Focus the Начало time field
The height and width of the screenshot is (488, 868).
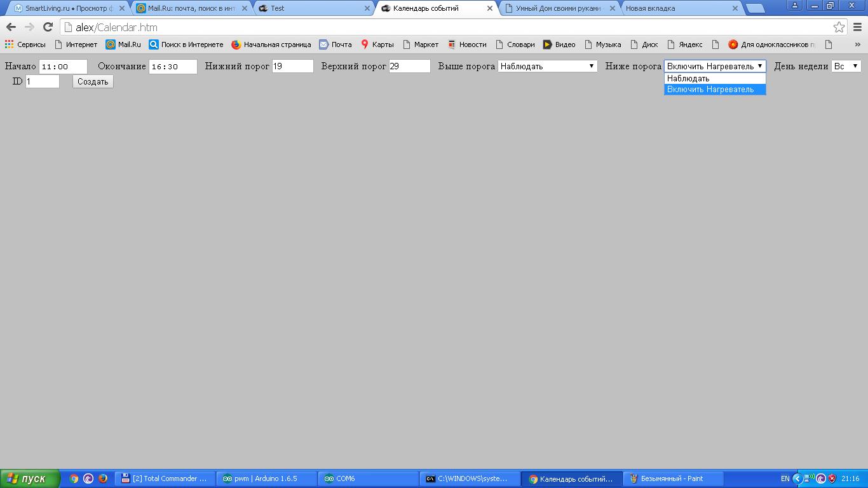(x=63, y=66)
